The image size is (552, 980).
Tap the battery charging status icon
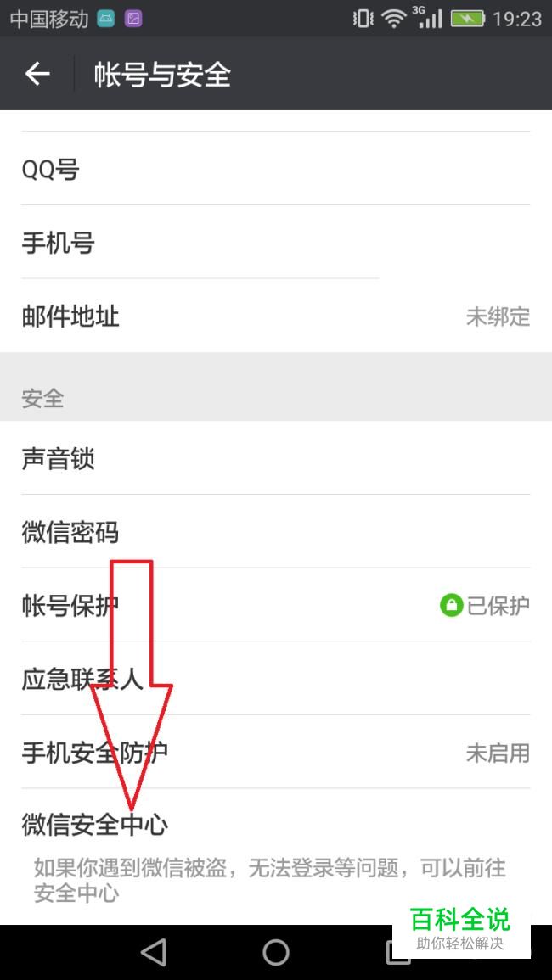[468, 19]
